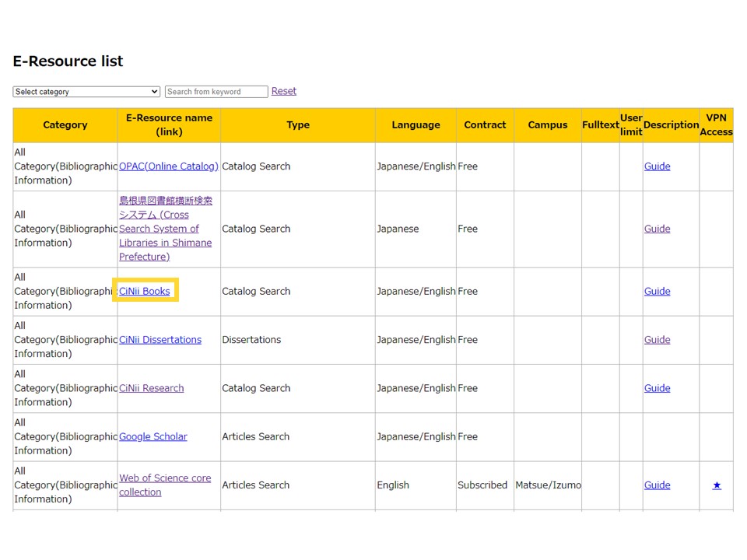
Task: Click the VPN access star icon
Action: [717, 485]
